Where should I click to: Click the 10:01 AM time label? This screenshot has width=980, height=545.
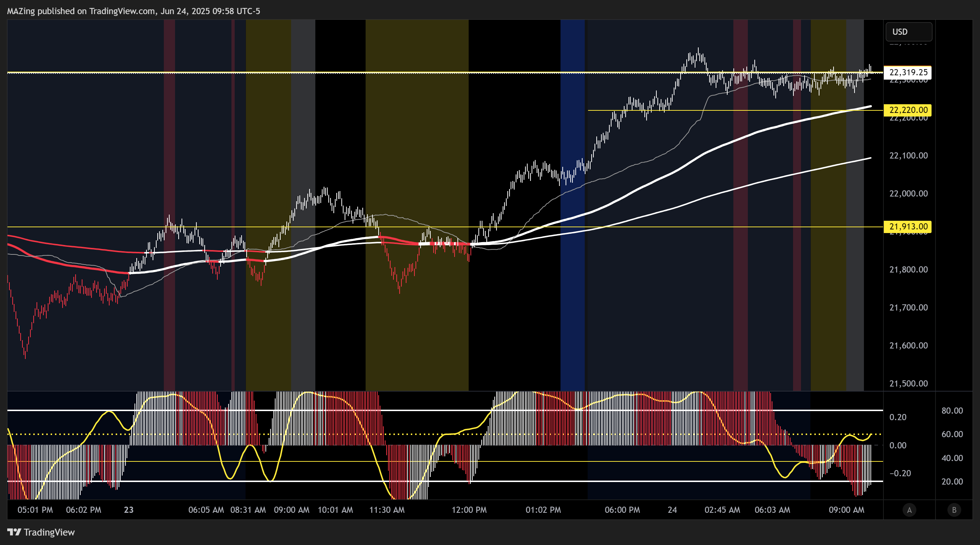pyautogui.click(x=335, y=510)
